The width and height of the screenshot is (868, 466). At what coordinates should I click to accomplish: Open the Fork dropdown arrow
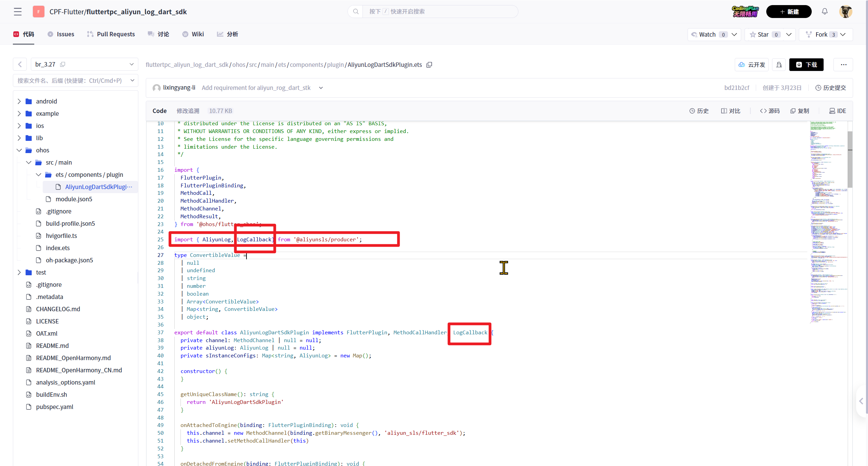[843, 34]
